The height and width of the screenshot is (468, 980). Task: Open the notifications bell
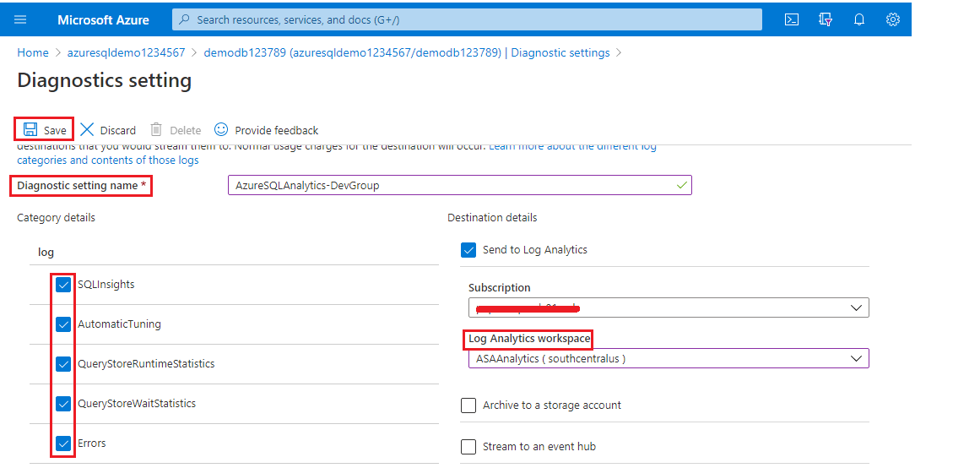click(859, 19)
